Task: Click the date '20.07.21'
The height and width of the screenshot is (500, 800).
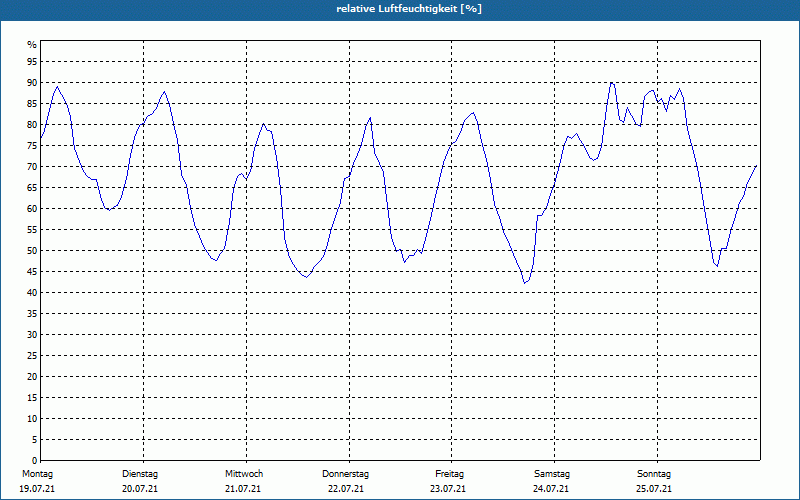Action: (140, 489)
